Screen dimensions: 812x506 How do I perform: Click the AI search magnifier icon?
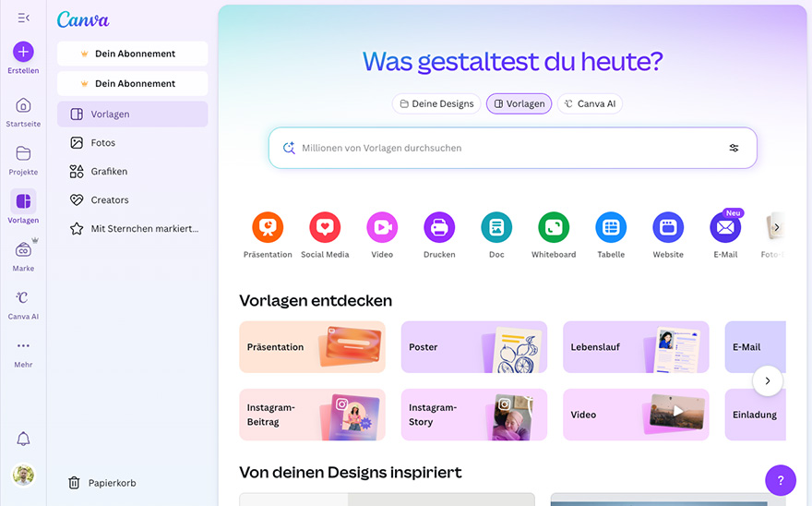click(289, 148)
